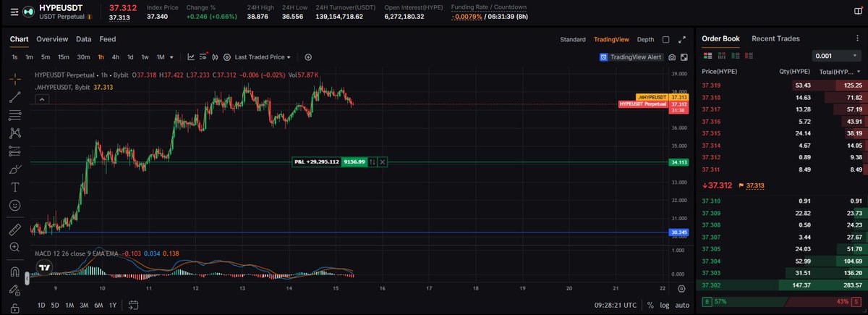Toggle auto scale on the price axis
This screenshot has width=868, height=315.
coord(682,306)
